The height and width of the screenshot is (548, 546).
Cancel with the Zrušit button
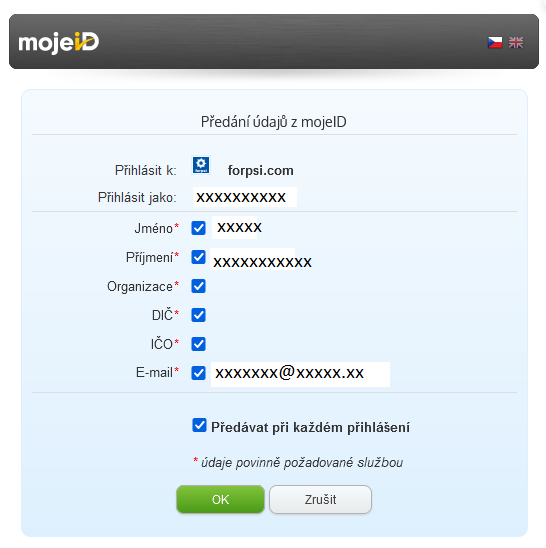320,499
